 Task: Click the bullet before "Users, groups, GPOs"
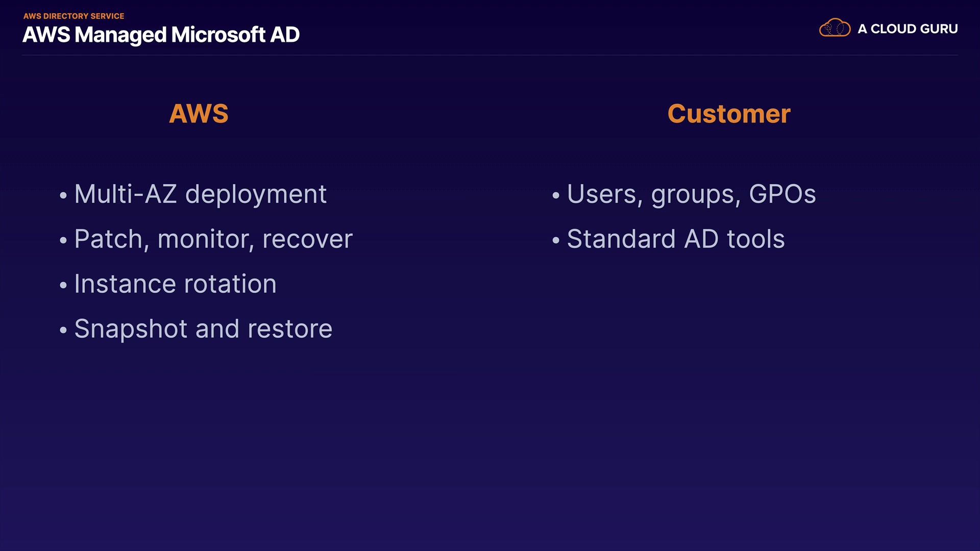(x=556, y=195)
